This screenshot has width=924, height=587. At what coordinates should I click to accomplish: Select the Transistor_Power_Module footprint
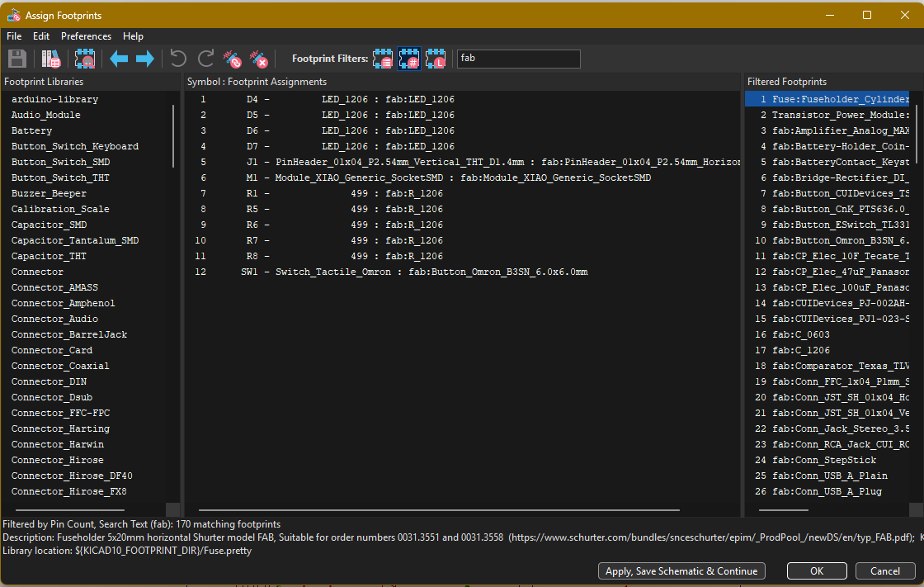point(827,115)
